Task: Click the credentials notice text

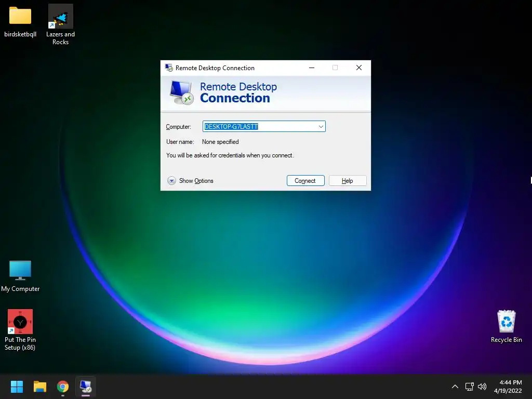Action: click(230, 155)
